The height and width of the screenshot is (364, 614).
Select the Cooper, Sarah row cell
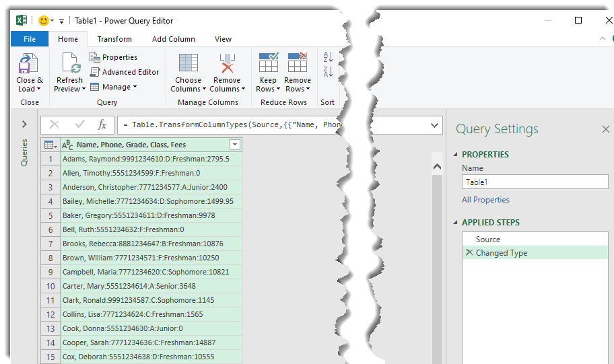[151, 342]
